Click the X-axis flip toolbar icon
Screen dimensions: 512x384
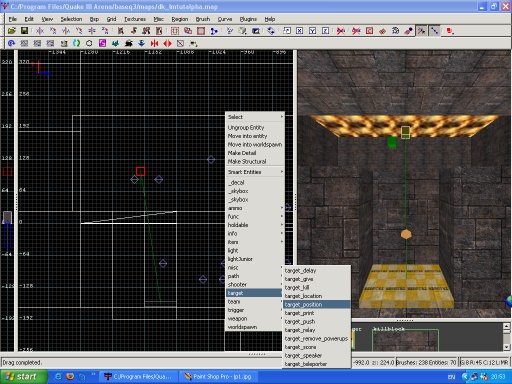point(40,31)
